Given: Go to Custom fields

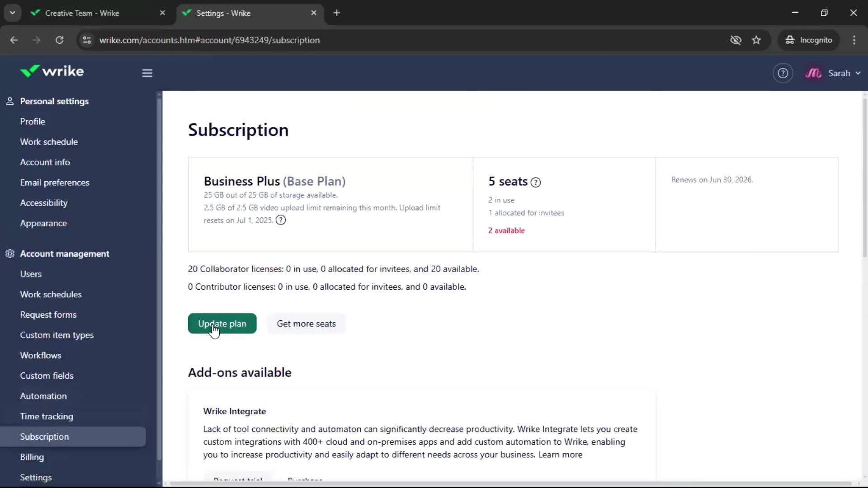Looking at the screenshot, I should coord(47,375).
